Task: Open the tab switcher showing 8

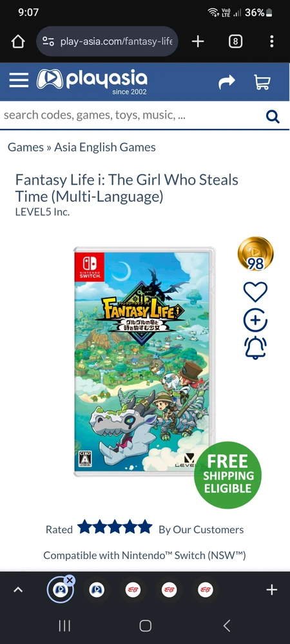Action: (x=235, y=41)
